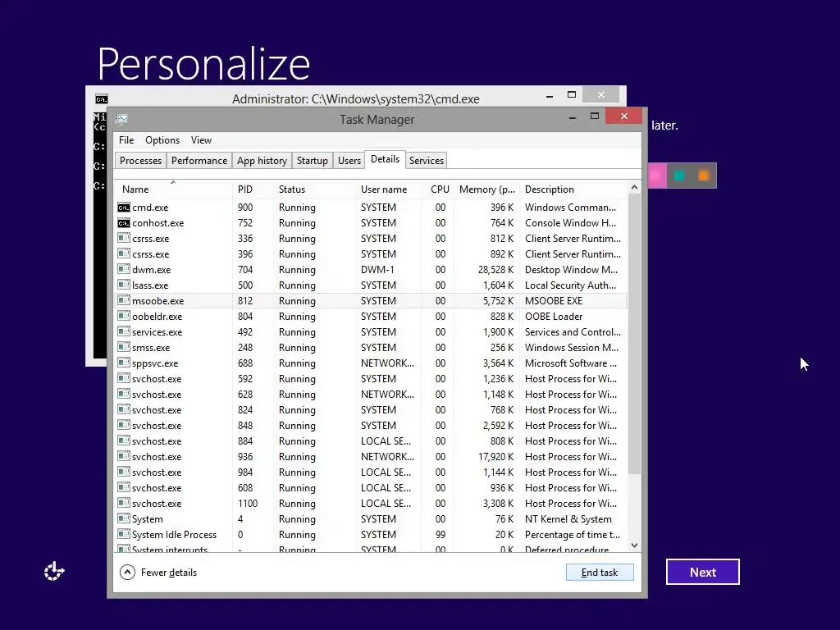
Task: Click the scrollbar up arrow
Action: [634, 188]
